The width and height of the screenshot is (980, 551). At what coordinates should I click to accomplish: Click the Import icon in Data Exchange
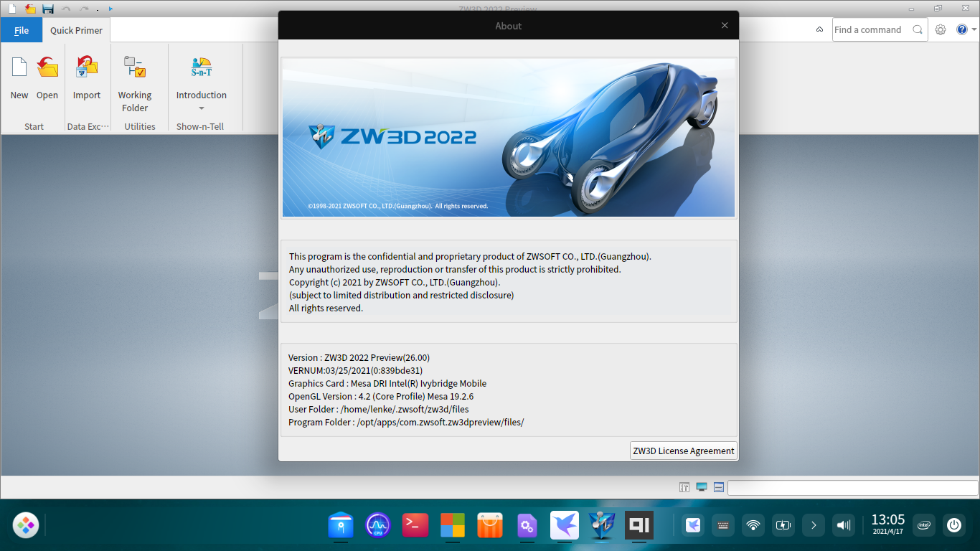coord(87,68)
